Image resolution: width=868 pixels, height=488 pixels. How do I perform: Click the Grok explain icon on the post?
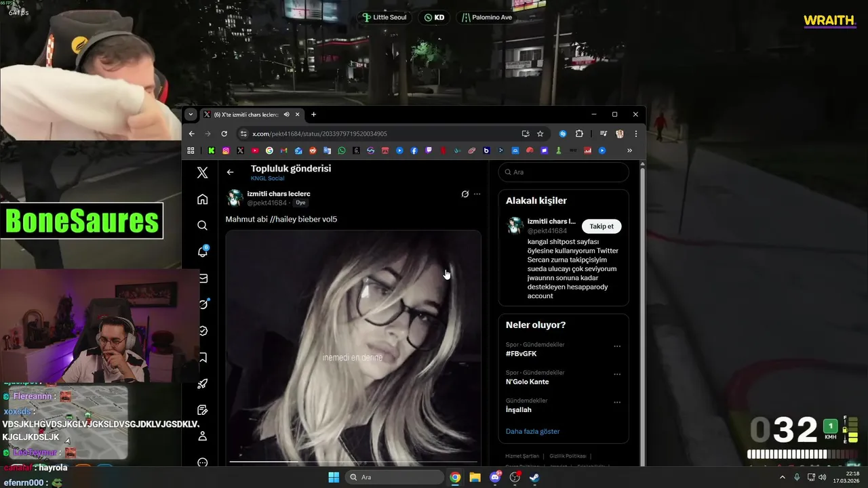(x=465, y=194)
